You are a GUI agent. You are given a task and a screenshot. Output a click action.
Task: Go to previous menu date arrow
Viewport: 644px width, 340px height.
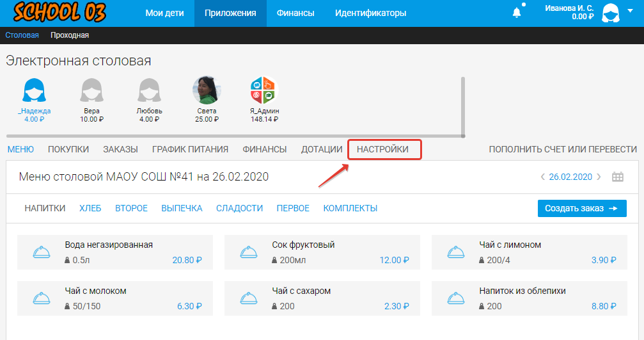pyautogui.click(x=542, y=177)
